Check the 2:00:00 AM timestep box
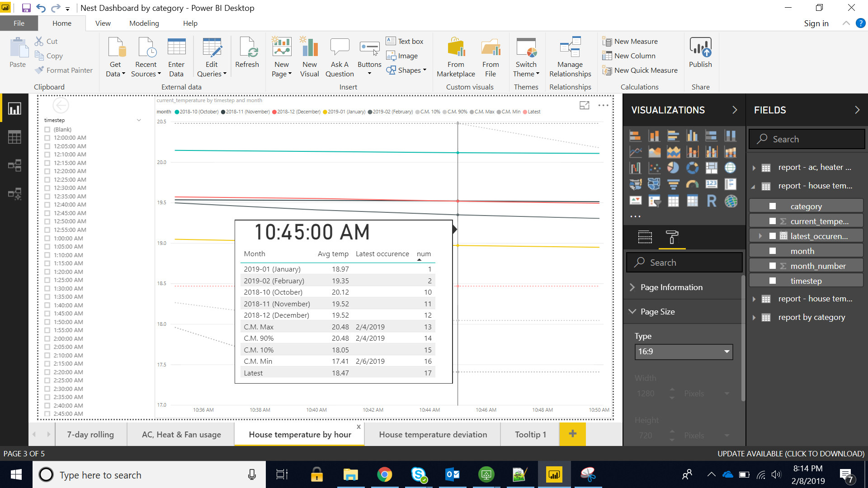This screenshot has width=868, height=488. point(47,338)
